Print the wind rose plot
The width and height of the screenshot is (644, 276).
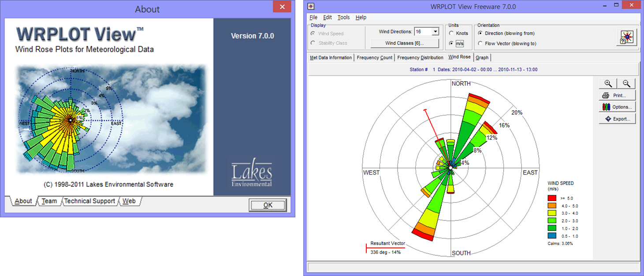click(x=617, y=95)
